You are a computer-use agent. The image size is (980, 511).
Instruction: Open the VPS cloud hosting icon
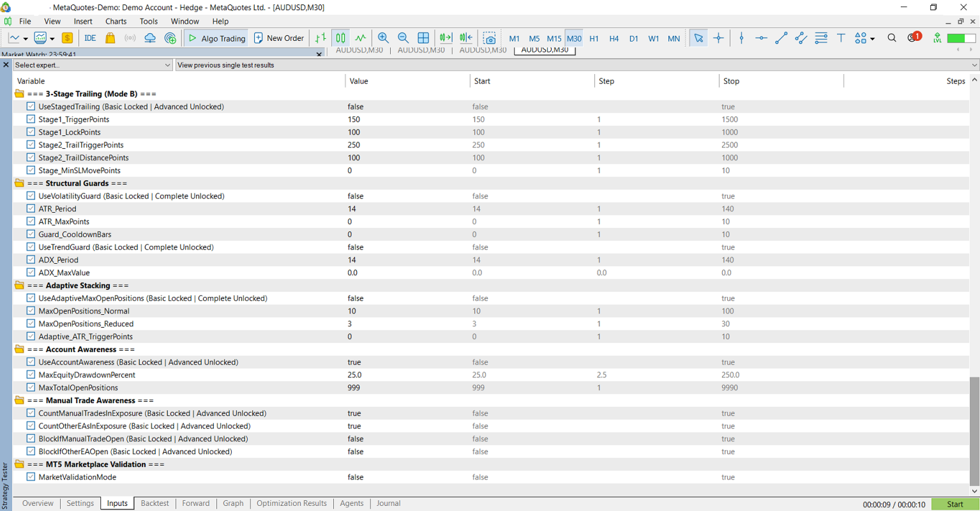(x=150, y=38)
